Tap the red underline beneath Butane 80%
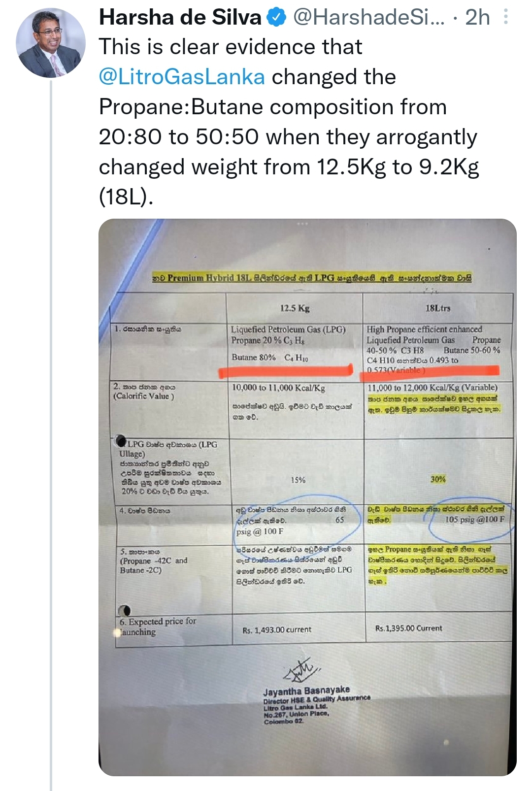 point(286,370)
